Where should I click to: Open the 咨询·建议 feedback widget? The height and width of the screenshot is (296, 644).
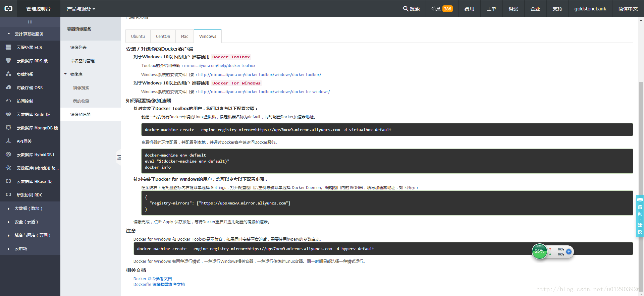coord(640,216)
